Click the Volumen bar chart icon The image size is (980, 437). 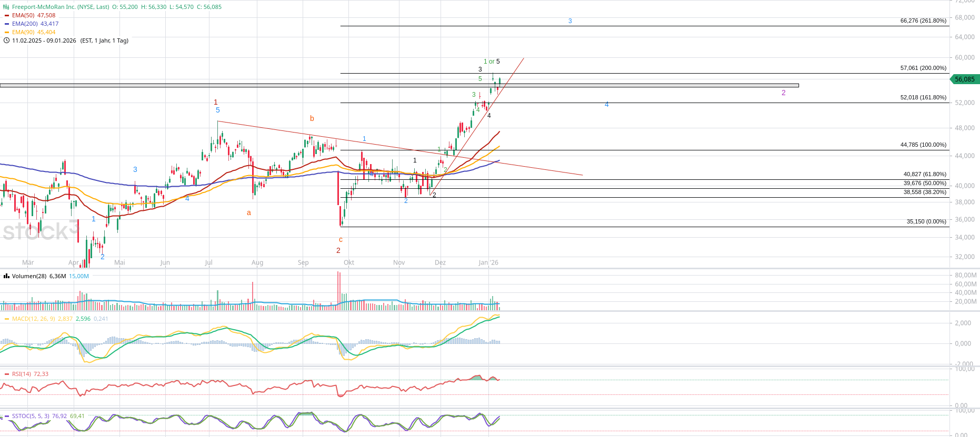coord(6,276)
